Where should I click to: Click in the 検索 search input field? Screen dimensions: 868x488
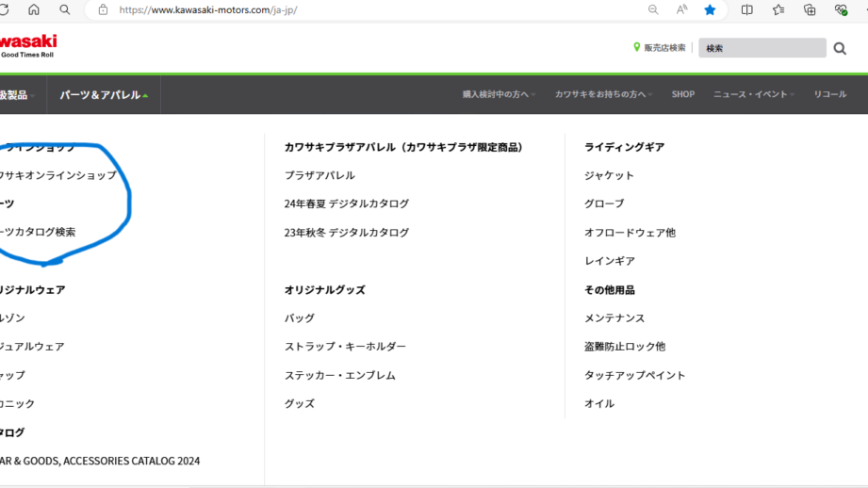point(762,48)
